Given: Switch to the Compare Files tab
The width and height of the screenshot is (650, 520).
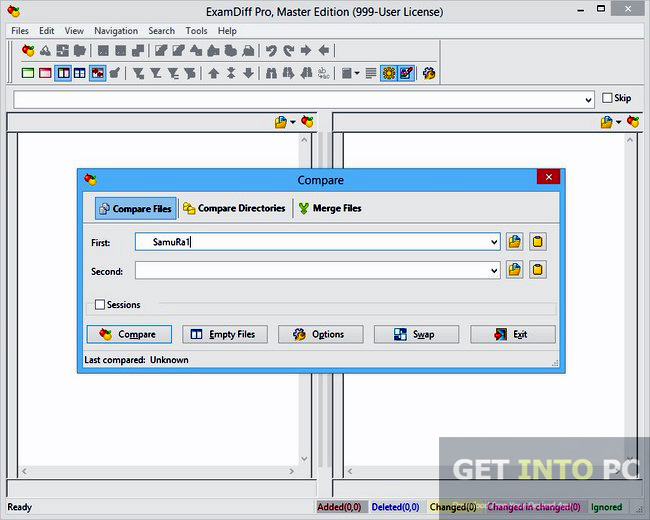Looking at the screenshot, I should (x=136, y=208).
